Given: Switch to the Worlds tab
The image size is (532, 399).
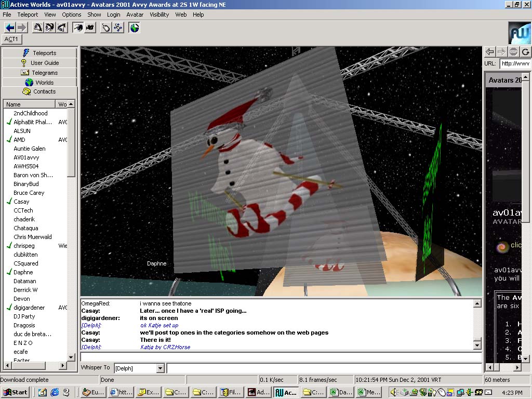Looking at the screenshot, I should (39, 83).
